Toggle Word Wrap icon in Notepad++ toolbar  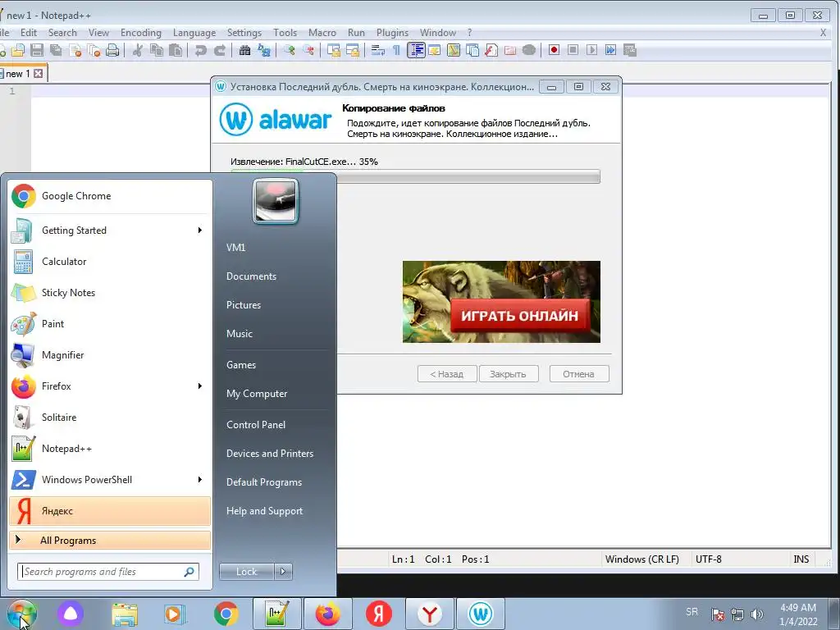378,50
